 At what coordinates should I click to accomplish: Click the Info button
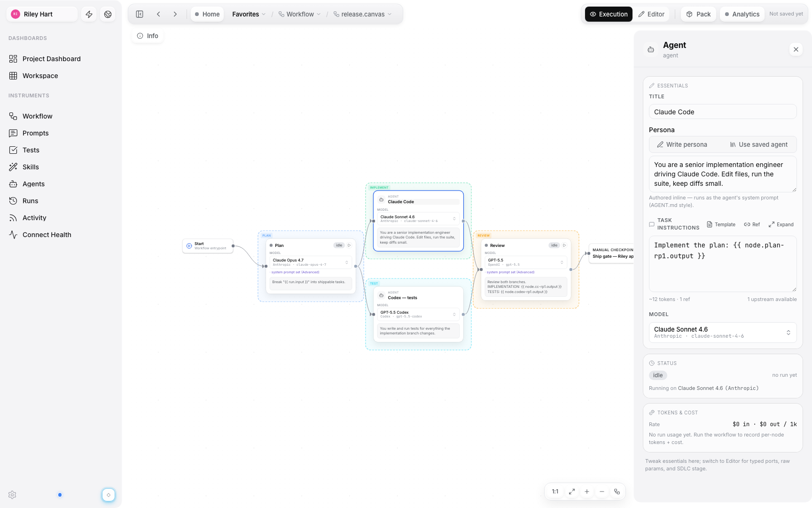pos(148,36)
